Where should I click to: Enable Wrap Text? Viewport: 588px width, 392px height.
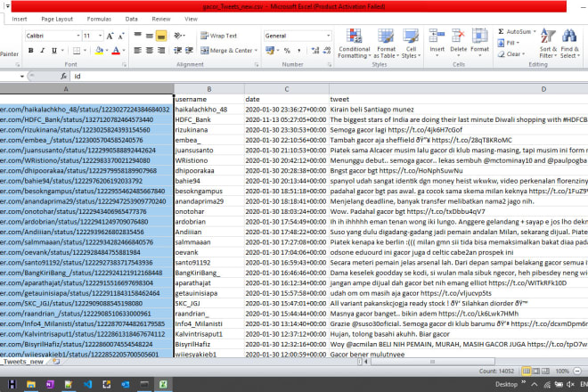coord(218,36)
